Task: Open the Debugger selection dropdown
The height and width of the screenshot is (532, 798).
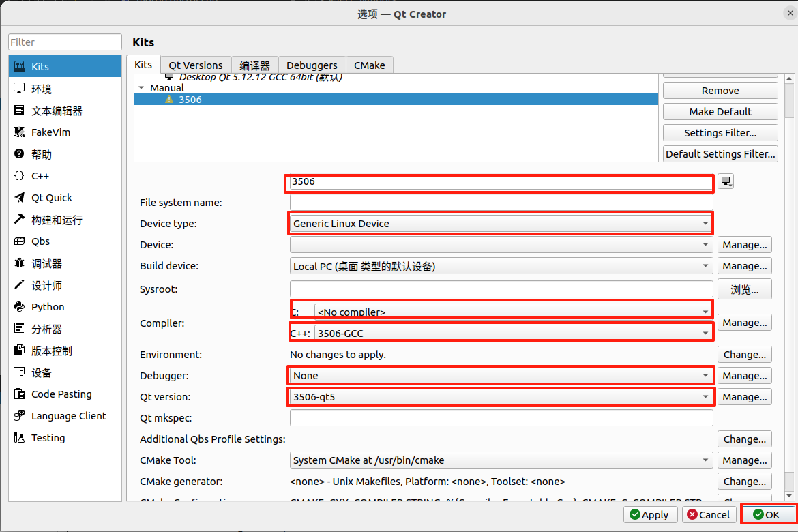Action: coord(501,376)
